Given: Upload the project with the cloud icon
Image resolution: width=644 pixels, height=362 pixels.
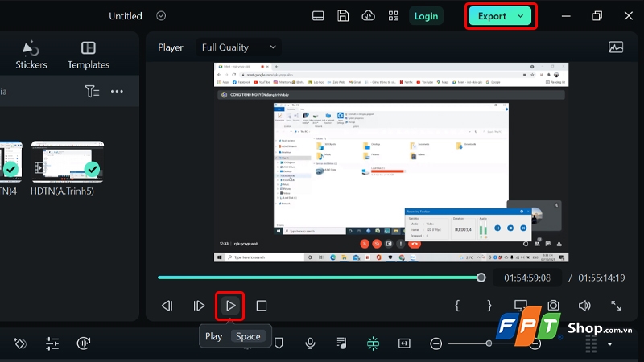Looking at the screenshot, I should point(368,16).
